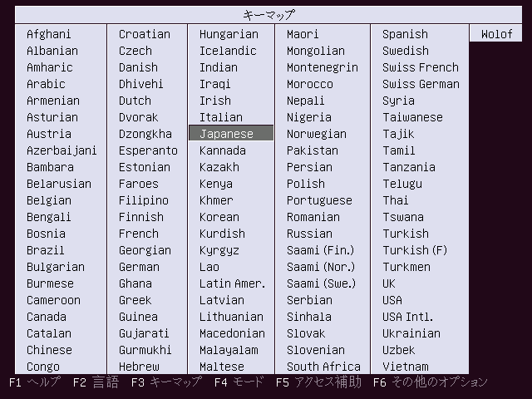Select the Brazil keymap
The image size is (532, 399).
[46, 250]
